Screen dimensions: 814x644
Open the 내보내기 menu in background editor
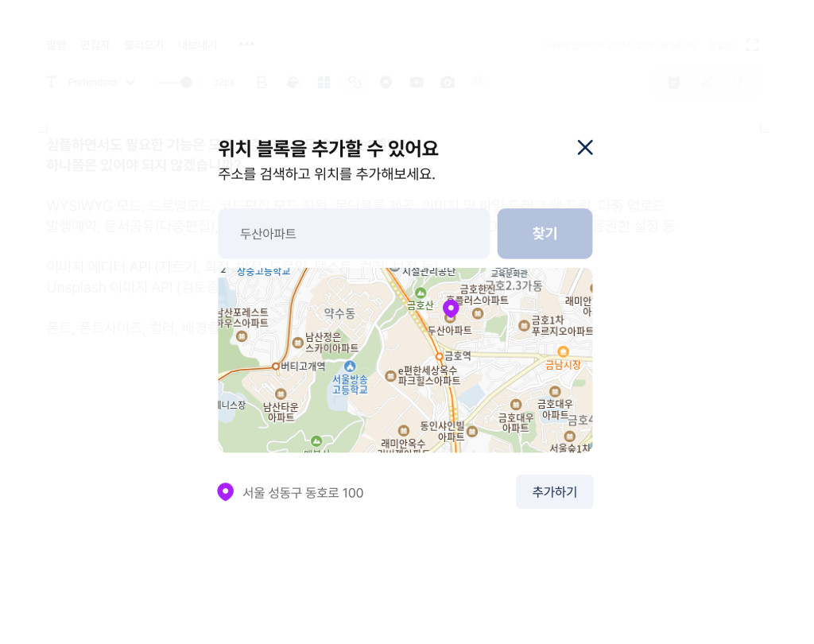[197, 45]
